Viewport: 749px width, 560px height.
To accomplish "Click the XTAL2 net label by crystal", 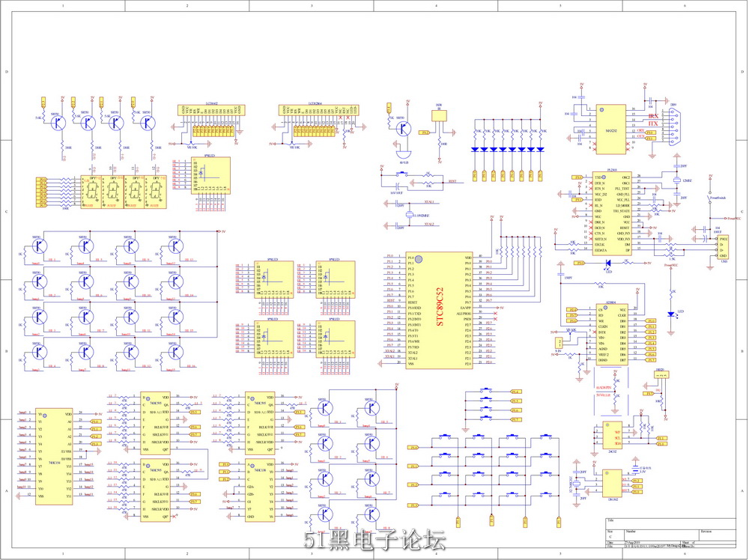I will coord(429,225).
